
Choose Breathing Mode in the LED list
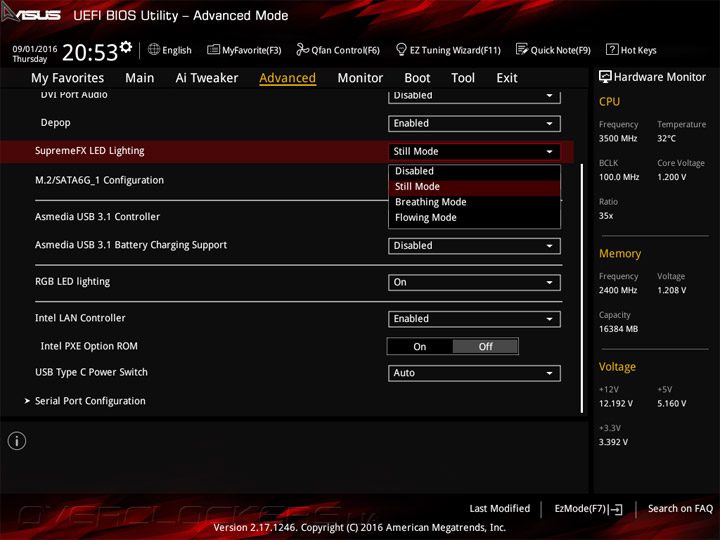tap(431, 202)
